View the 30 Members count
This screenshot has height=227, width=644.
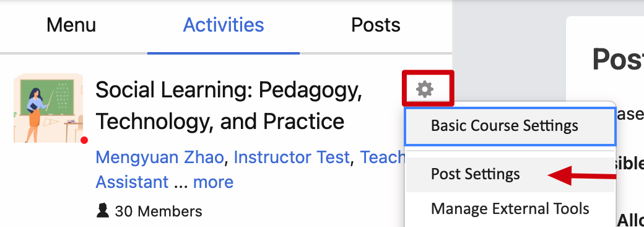[159, 211]
